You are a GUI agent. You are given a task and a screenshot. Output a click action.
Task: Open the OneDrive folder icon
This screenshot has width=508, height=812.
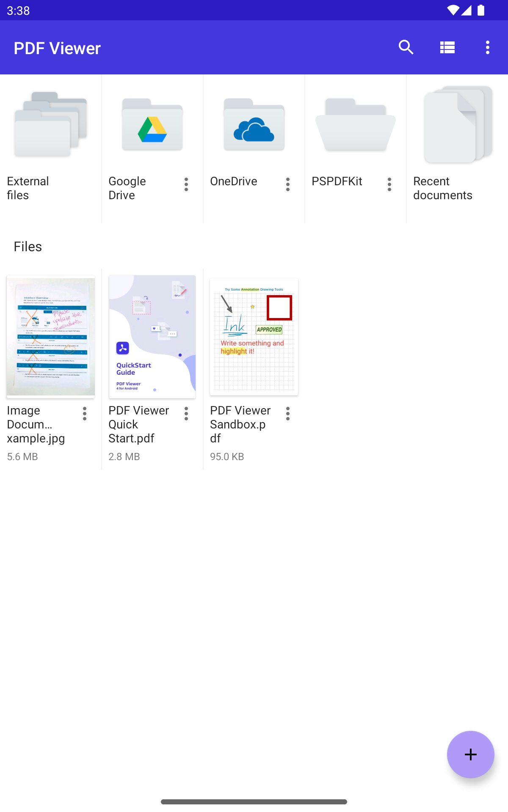pos(254,124)
